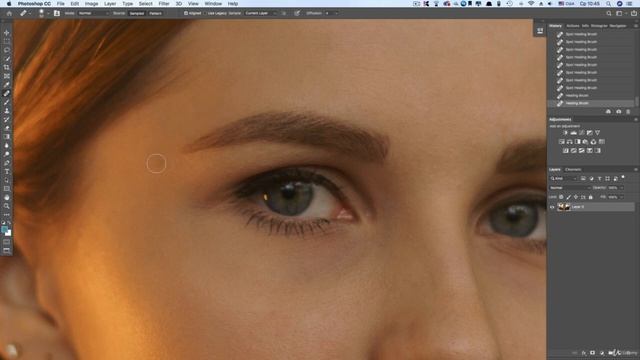This screenshot has height=360, width=640.
Task: Select the Healing Brush tool in toolbar
Action: click(7, 93)
